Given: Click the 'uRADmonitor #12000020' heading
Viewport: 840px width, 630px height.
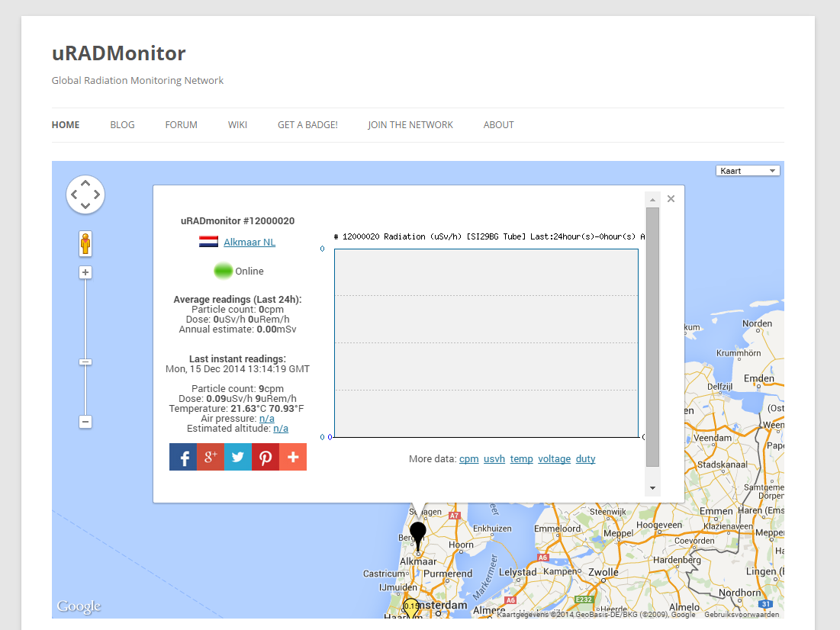Looking at the screenshot, I should tap(237, 220).
